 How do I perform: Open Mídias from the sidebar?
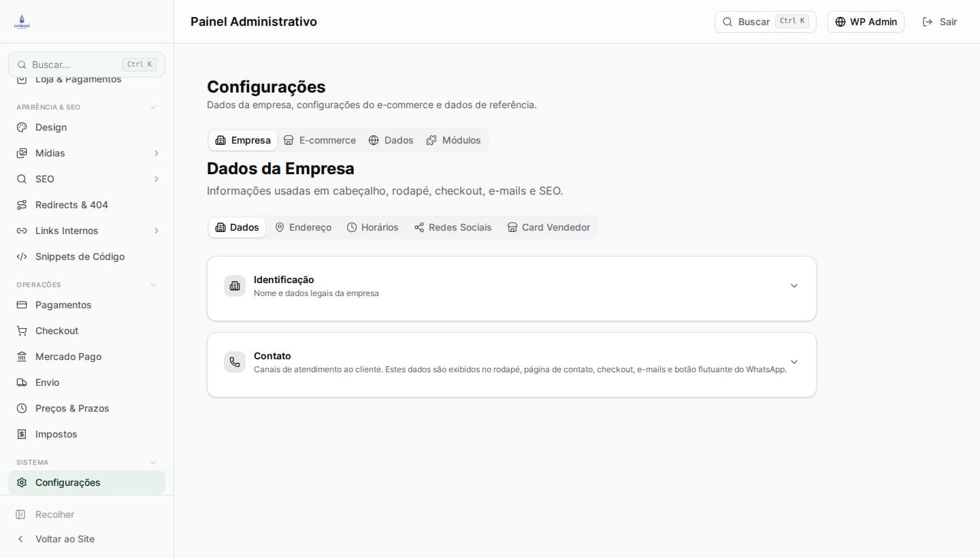point(49,153)
